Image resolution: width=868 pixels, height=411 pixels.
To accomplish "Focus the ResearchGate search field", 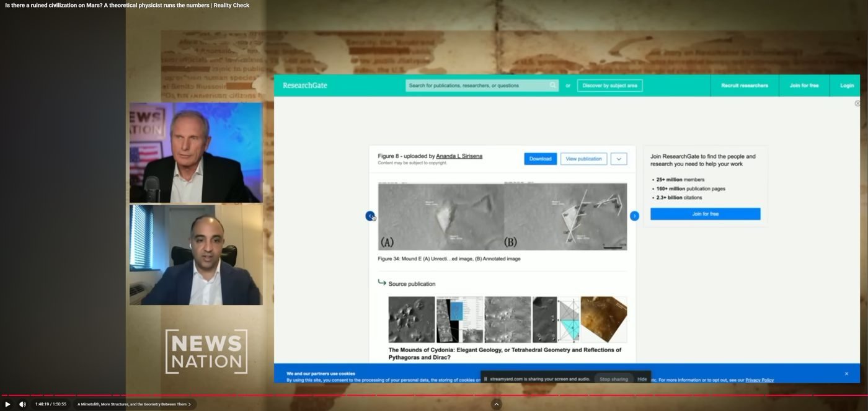I will point(482,86).
